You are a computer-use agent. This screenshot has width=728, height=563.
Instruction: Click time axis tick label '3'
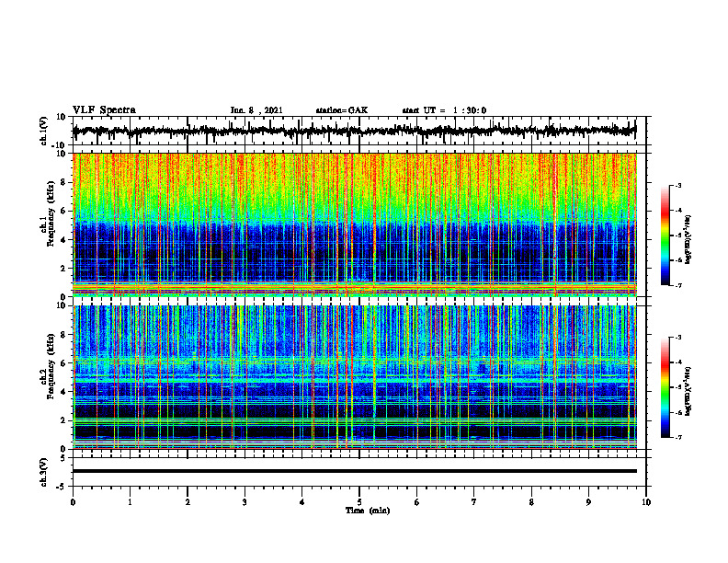pyautogui.click(x=245, y=502)
